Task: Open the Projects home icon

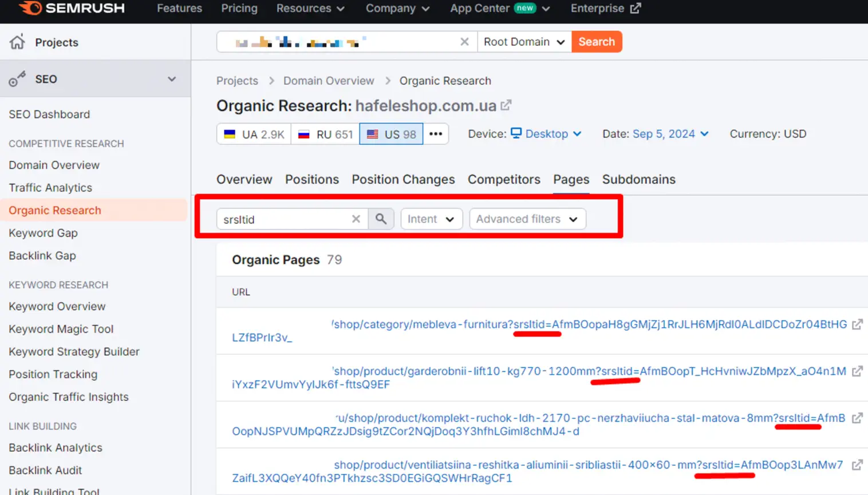Action: [17, 42]
